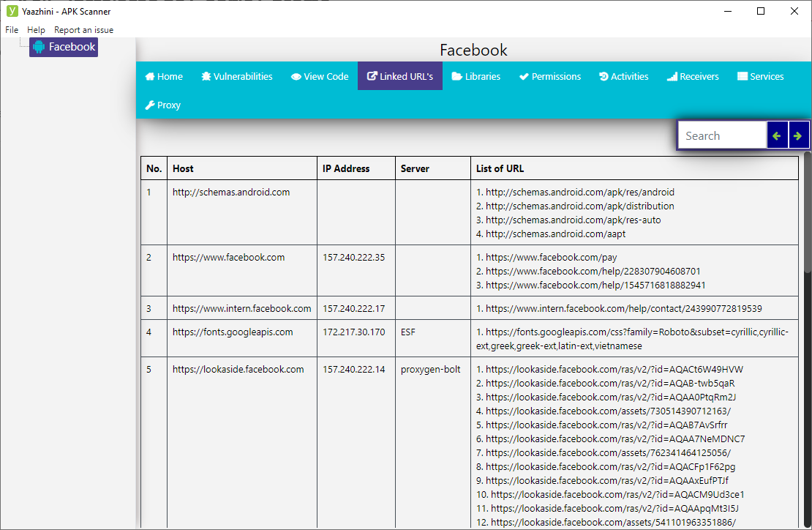This screenshot has height=530, width=812.
Task: Click lookaside URL assets/730514390712163/
Action: (608, 411)
